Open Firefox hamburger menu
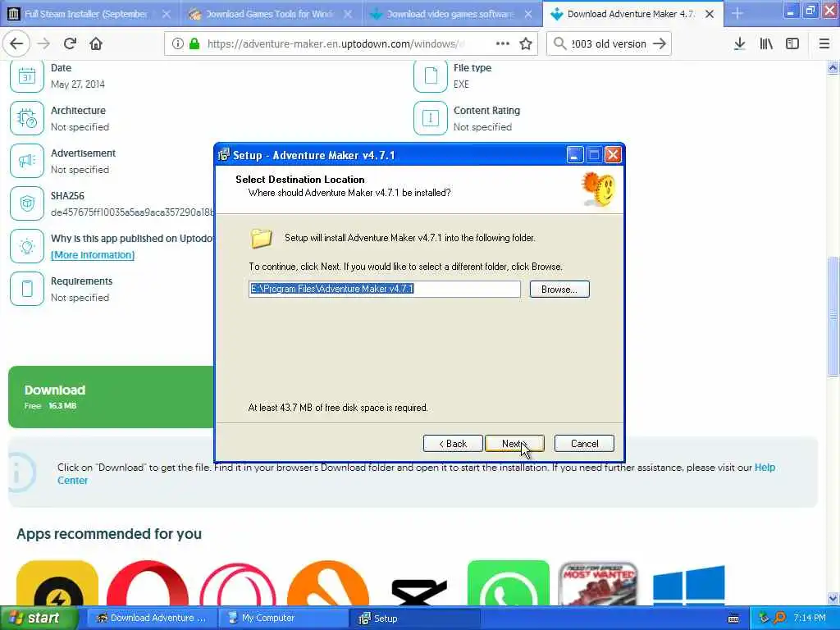This screenshot has width=840, height=630. pos(824,43)
